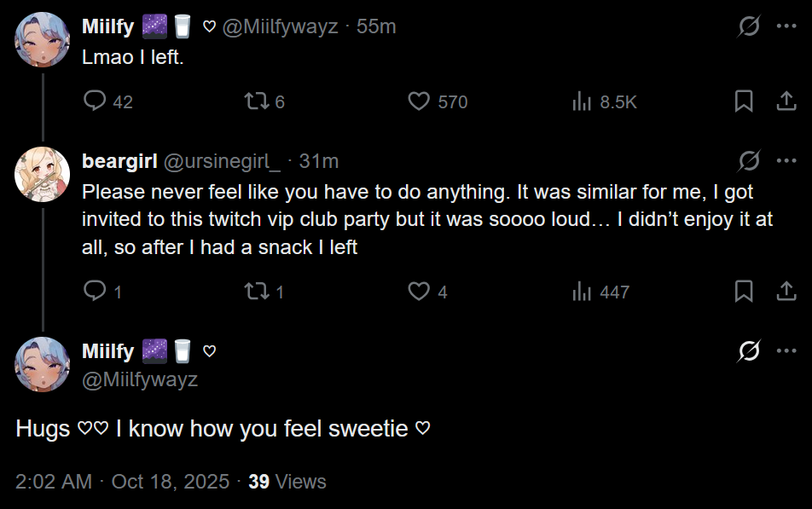Visit the @ursinegirl_ handle link

pos(221,161)
